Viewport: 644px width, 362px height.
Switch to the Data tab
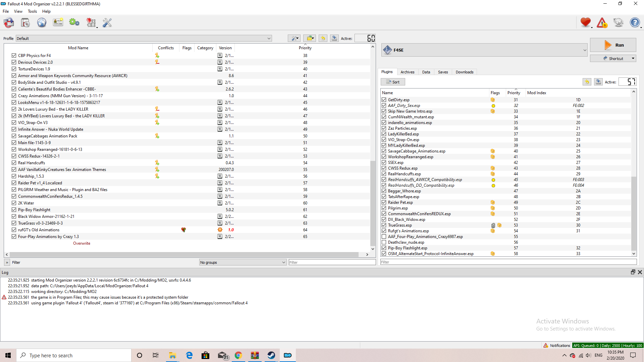(426, 72)
